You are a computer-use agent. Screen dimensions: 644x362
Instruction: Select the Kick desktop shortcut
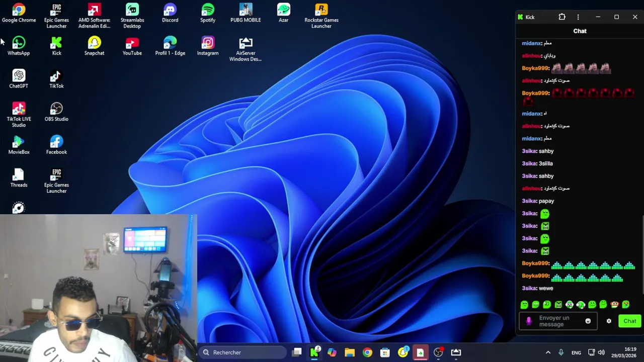click(56, 46)
